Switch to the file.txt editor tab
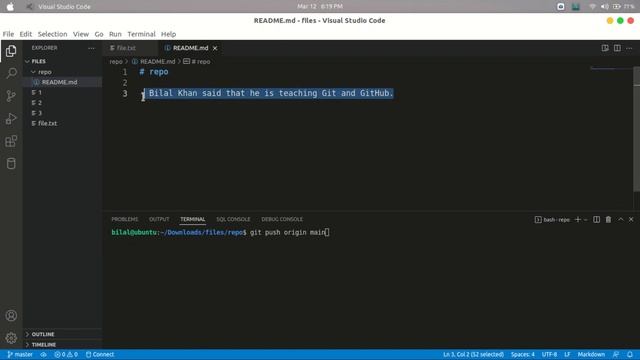 [130, 48]
